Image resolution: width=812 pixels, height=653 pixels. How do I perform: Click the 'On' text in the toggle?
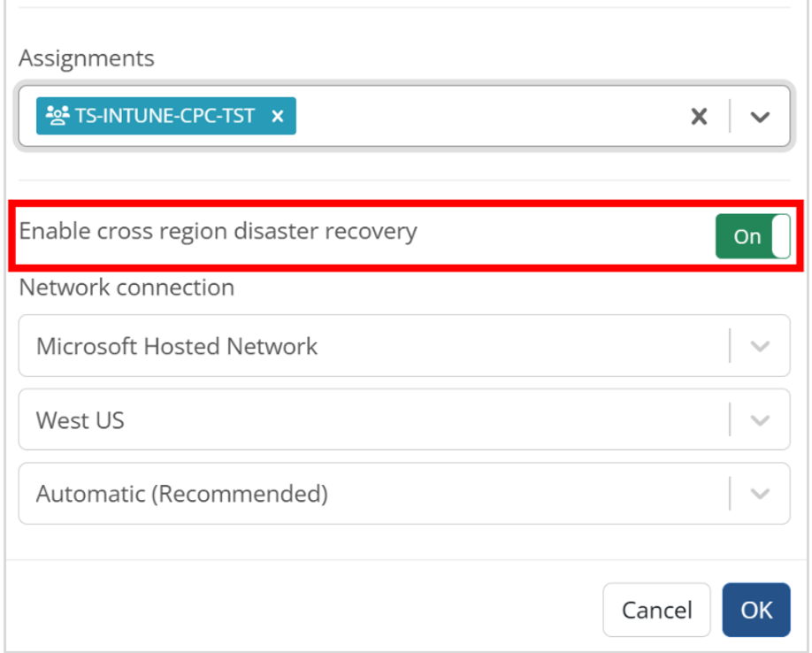[x=747, y=236]
